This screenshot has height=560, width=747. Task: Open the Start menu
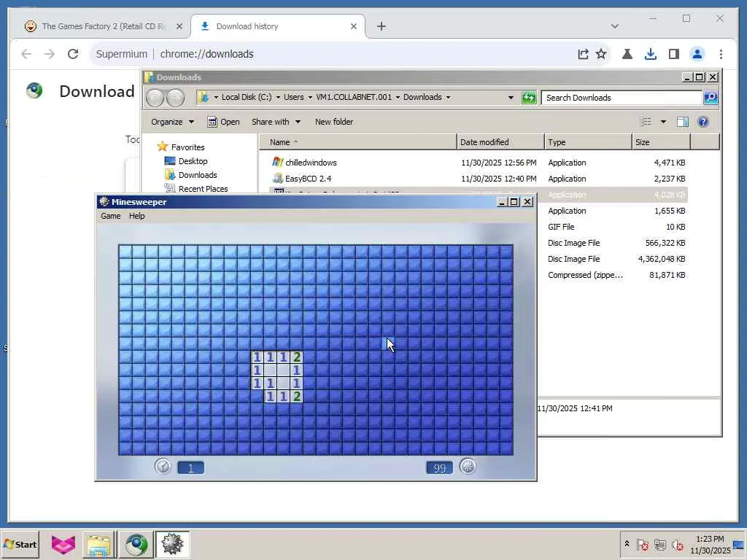pos(20,544)
